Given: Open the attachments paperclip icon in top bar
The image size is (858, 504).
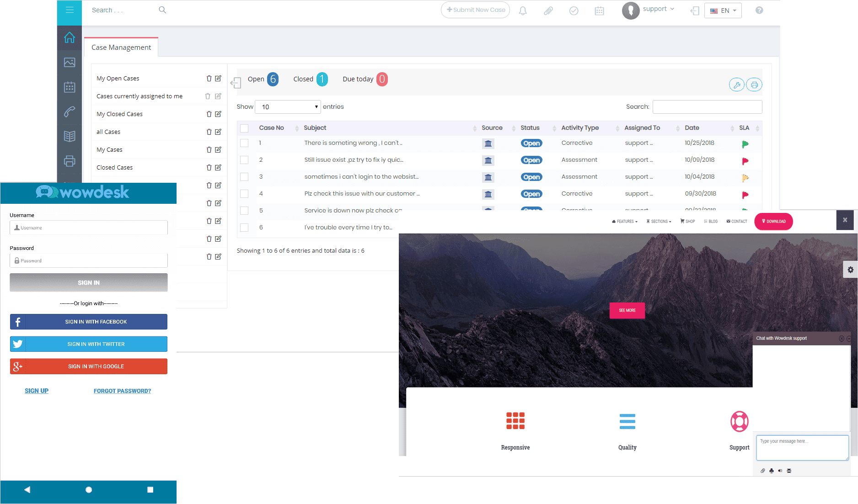Looking at the screenshot, I should 548,11.
